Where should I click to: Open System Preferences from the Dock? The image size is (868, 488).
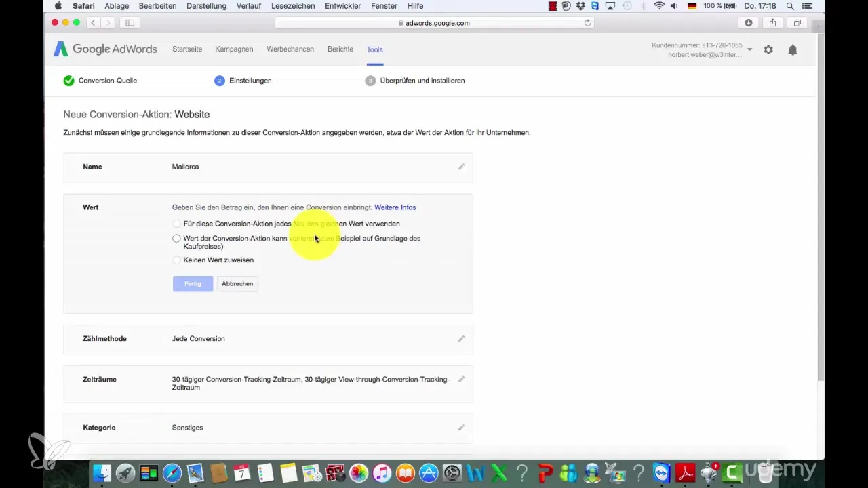coord(452,472)
